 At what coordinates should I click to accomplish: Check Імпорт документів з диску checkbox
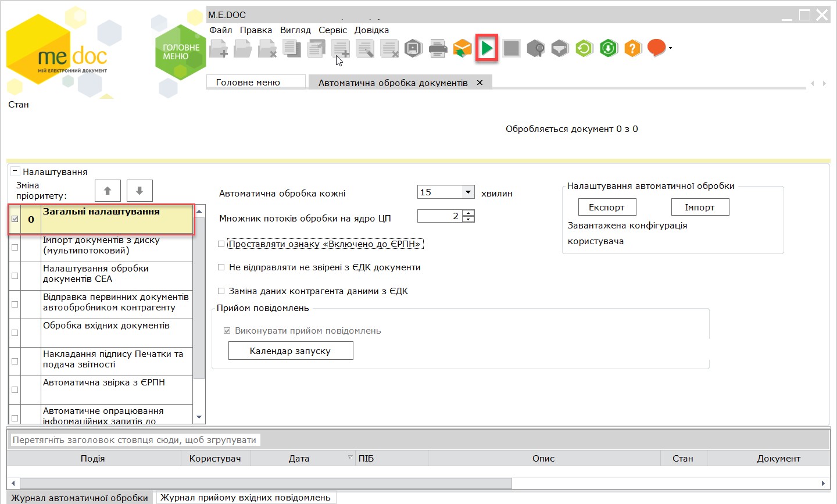pos(15,247)
